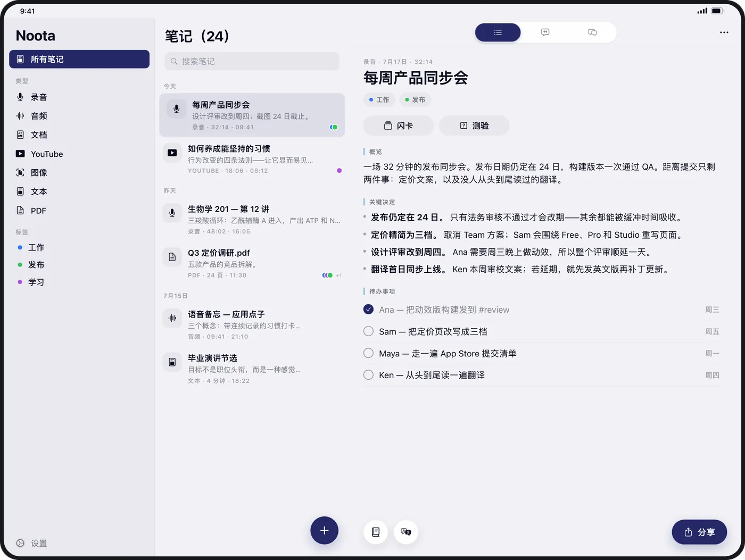The width and height of the screenshot is (745, 560).
Task: Open the 毕业演讲节选 note
Action: pyautogui.click(x=252, y=369)
